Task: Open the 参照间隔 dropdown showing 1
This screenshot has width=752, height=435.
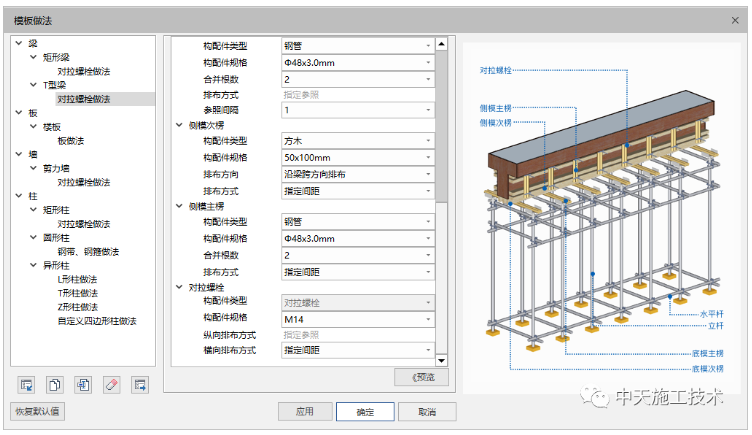Action: [x=358, y=110]
